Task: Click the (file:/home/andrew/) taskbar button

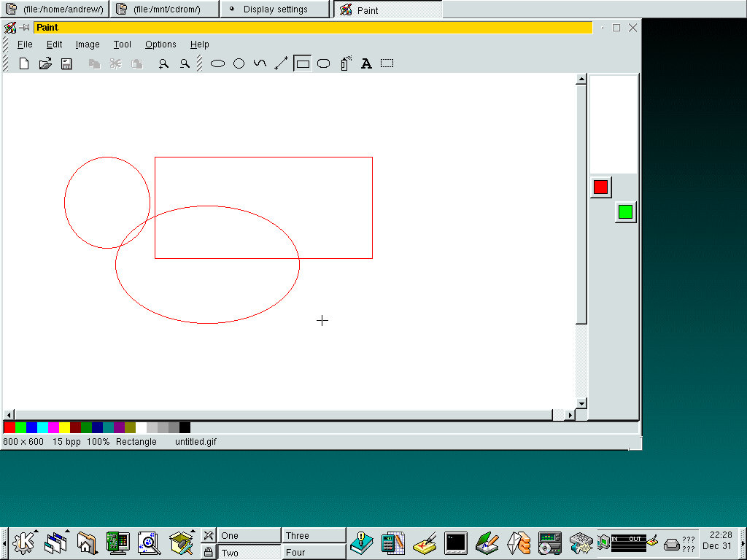Action: pos(55,9)
